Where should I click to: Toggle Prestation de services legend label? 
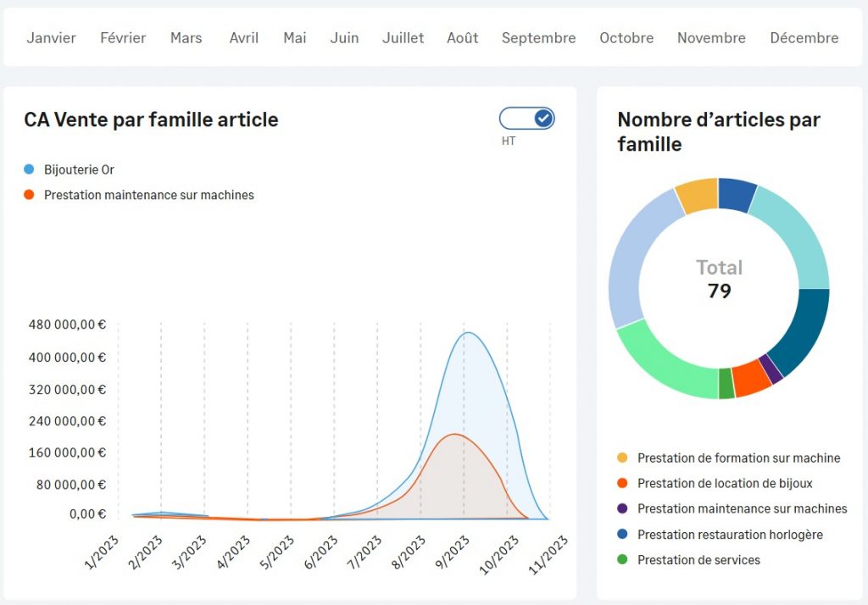click(698, 560)
